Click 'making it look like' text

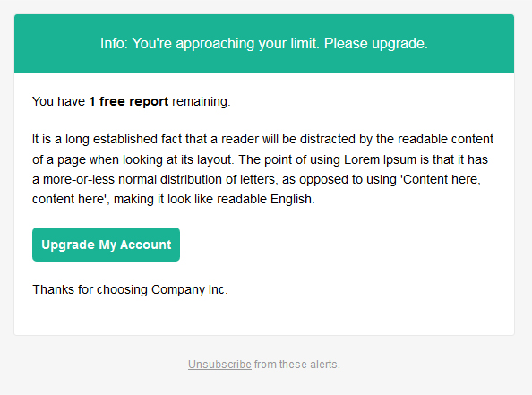point(163,199)
